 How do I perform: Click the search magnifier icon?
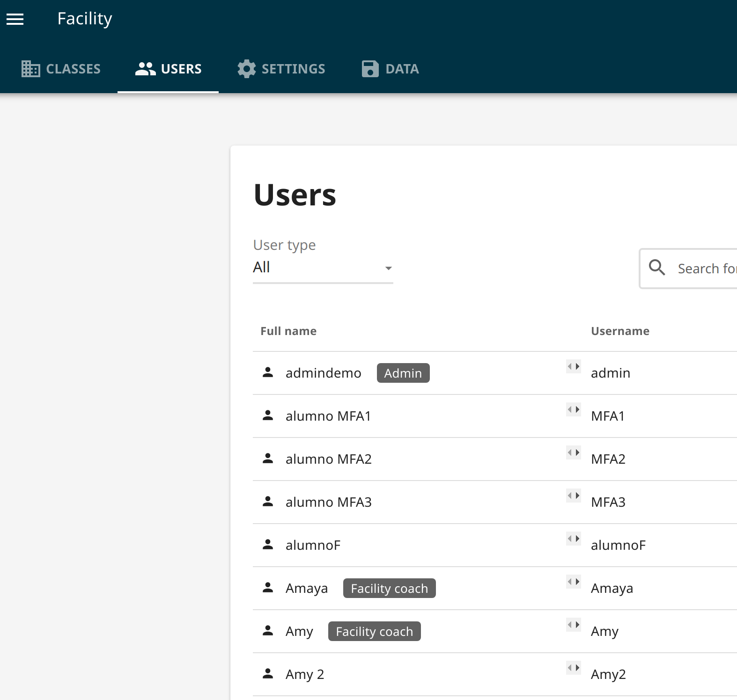pos(657,268)
